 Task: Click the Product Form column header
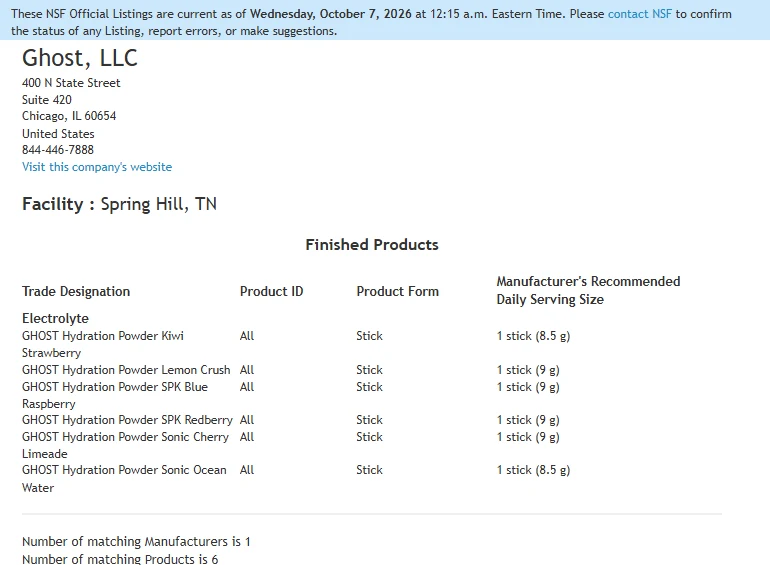click(x=397, y=292)
